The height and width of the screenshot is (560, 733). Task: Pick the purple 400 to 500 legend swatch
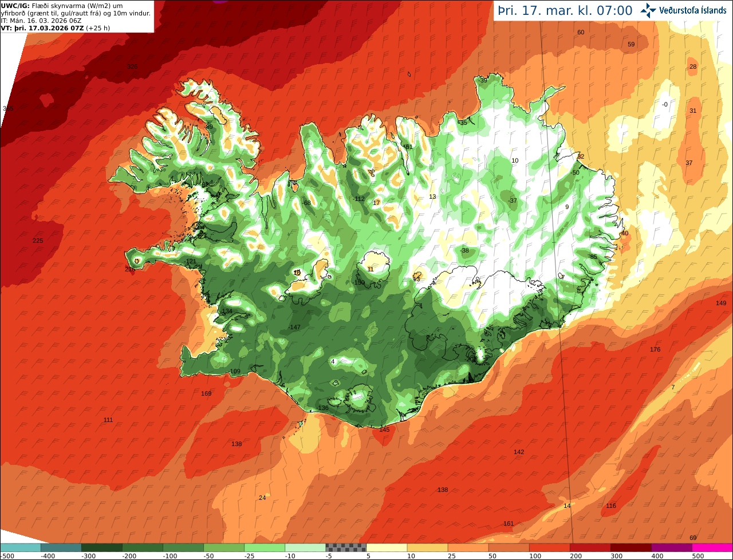click(671, 547)
